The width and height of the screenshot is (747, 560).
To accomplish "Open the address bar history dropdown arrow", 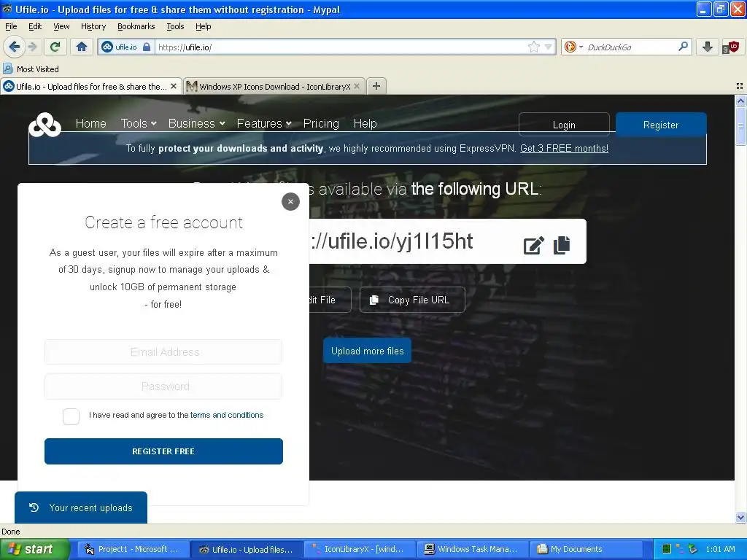I will 549,47.
